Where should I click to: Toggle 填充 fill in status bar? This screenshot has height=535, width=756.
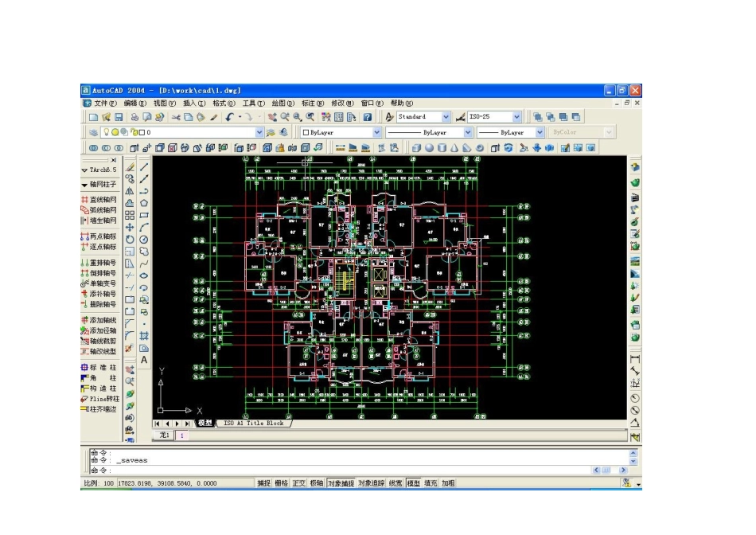coord(431,483)
